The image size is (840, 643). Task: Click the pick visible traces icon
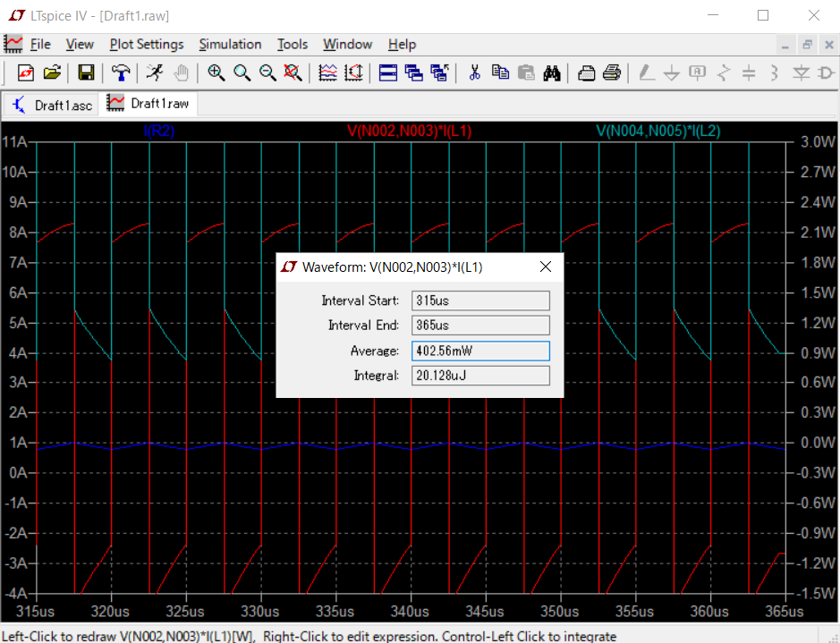point(327,72)
